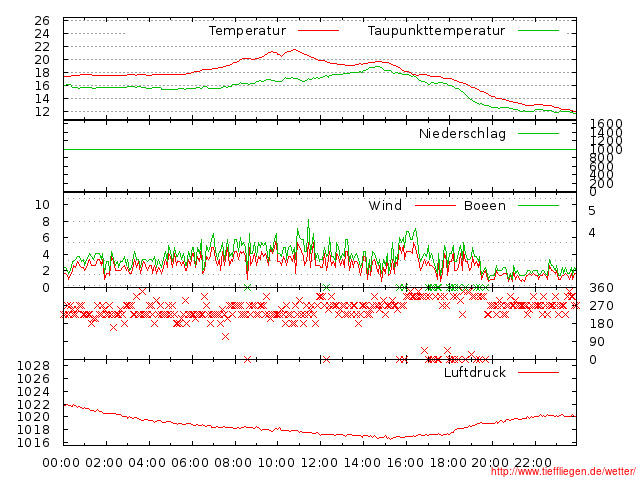Screen dimensions: 640x480
Task: Click the 00:00 time axis label
Action: pyautogui.click(x=61, y=463)
